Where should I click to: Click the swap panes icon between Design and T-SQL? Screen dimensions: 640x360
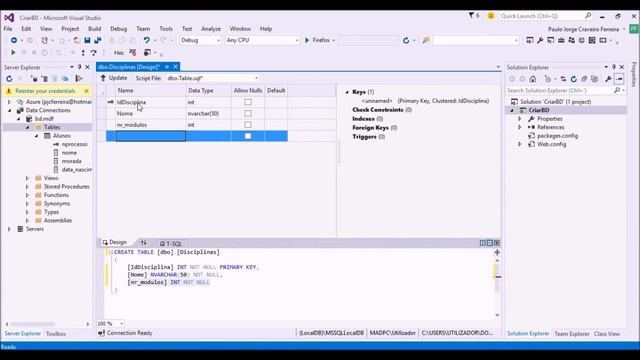click(x=143, y=243)
